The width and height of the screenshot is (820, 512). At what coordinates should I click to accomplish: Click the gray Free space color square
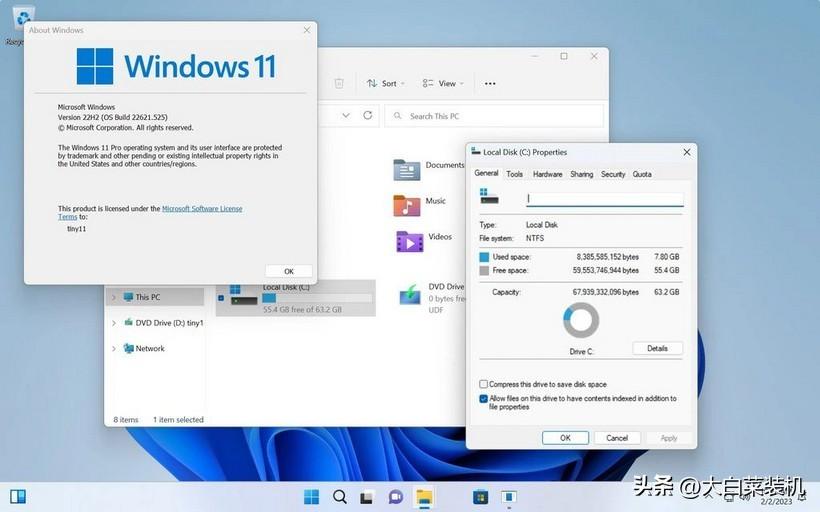tap(484, 270)
